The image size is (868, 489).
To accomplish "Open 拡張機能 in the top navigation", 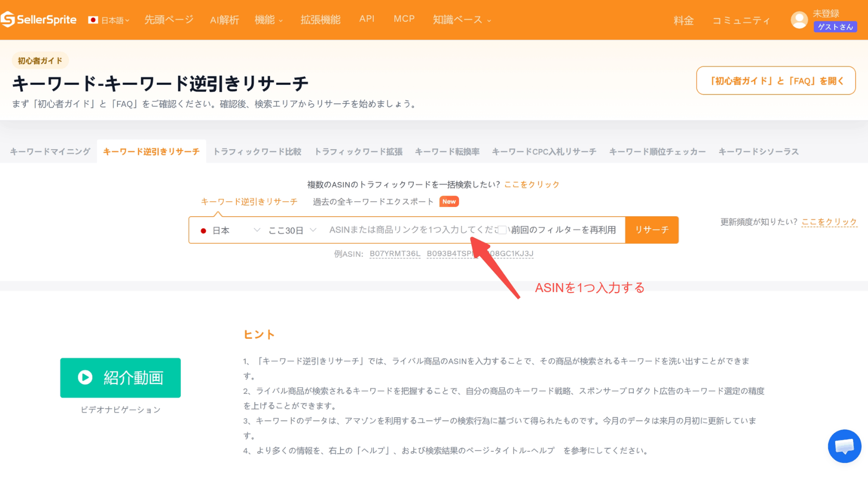I will click(320, 20).
